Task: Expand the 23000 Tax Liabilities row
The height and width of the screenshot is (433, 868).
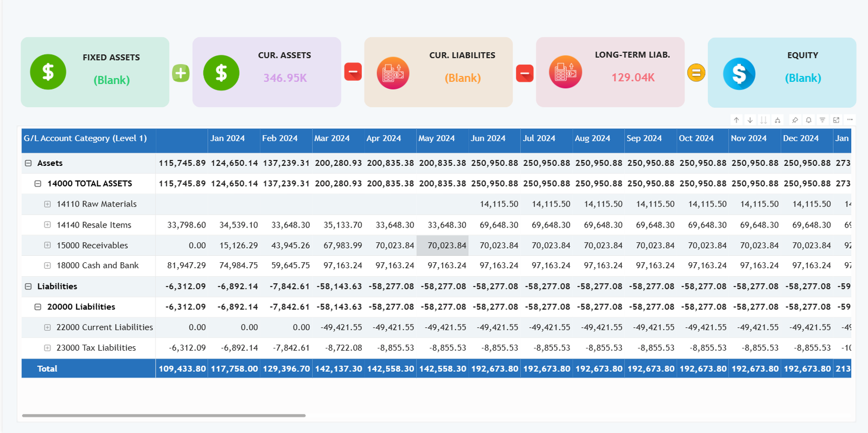Action: coord(47,348)
